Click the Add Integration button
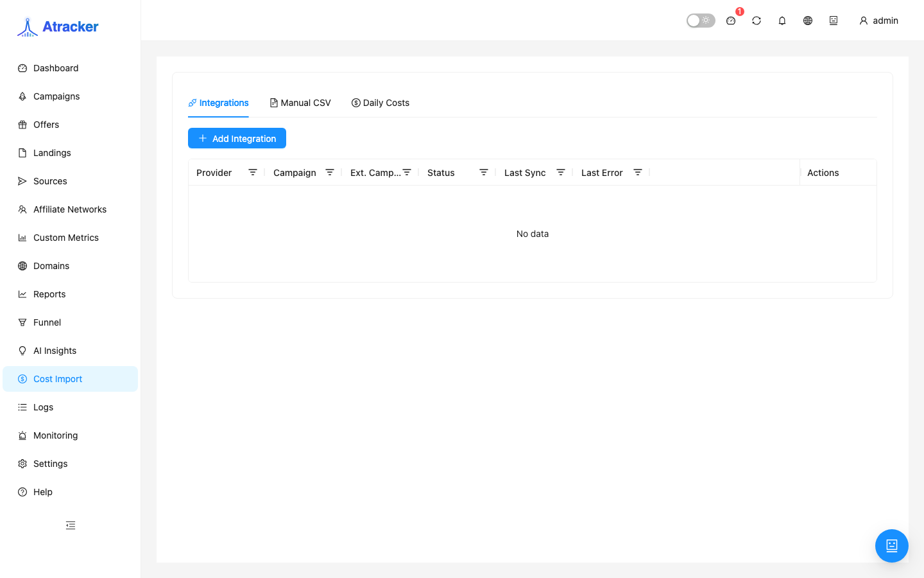924x578 pixels. (x=237, y=138)
